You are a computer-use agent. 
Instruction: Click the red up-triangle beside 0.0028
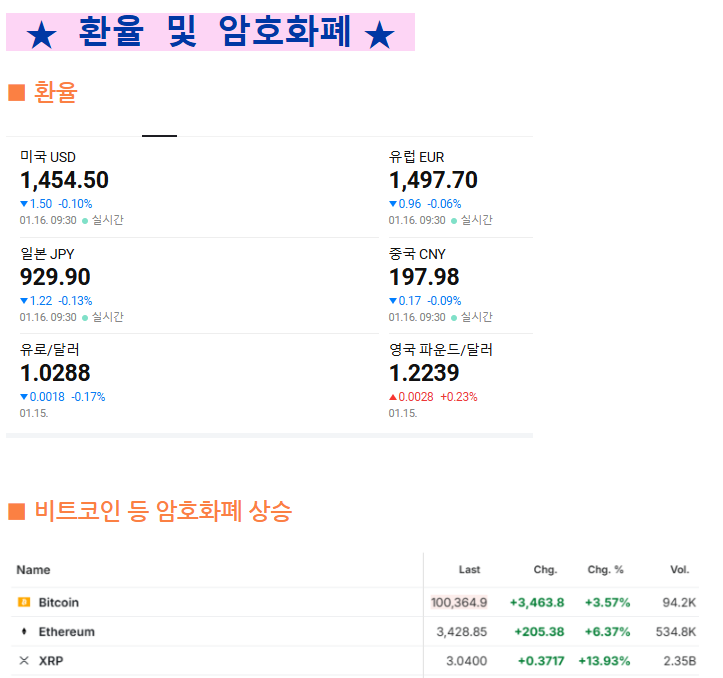coord(392,397)
